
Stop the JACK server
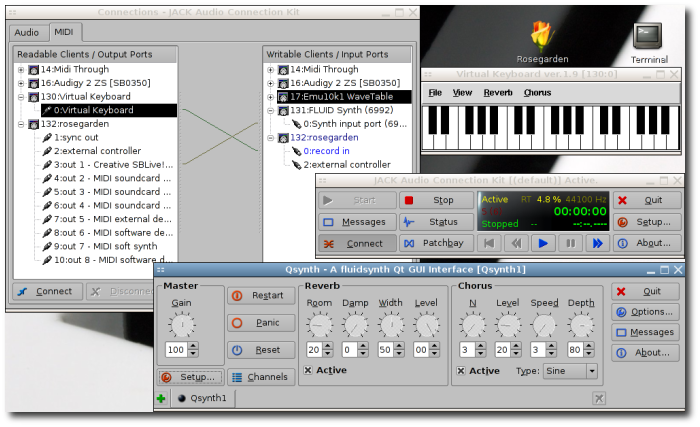coord(436,200)
